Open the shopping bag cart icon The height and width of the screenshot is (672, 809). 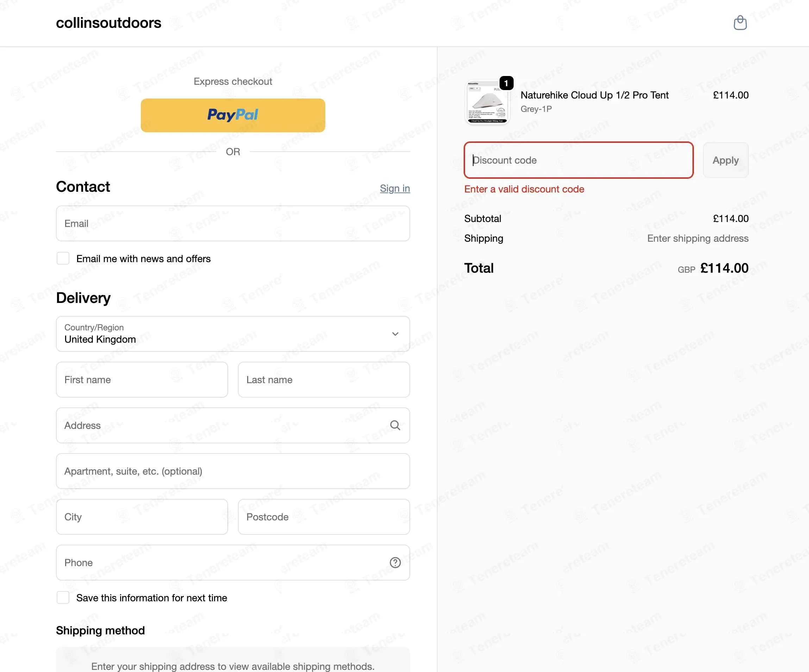740,23
